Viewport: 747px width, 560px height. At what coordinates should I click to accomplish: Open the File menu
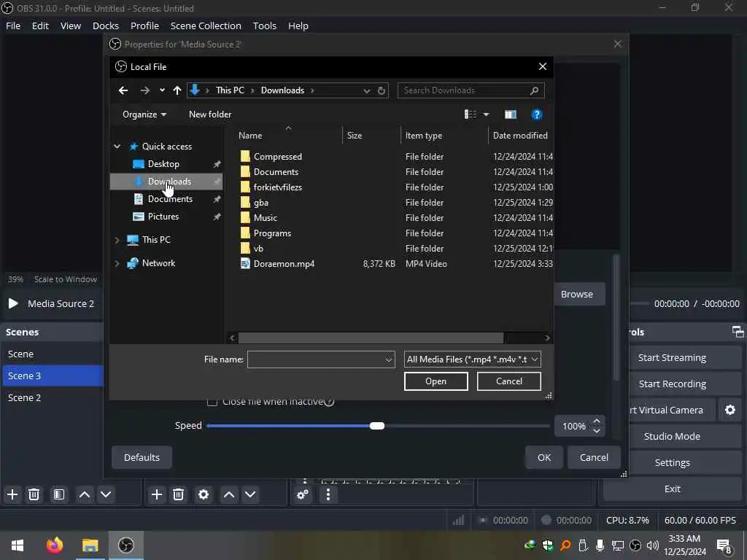coord(13,26)
